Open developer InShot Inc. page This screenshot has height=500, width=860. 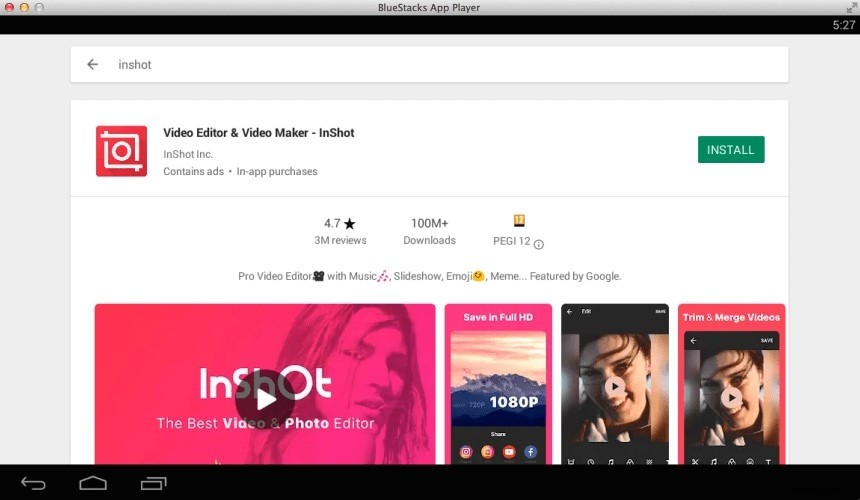pyautogui.click(x=188, y=154)
